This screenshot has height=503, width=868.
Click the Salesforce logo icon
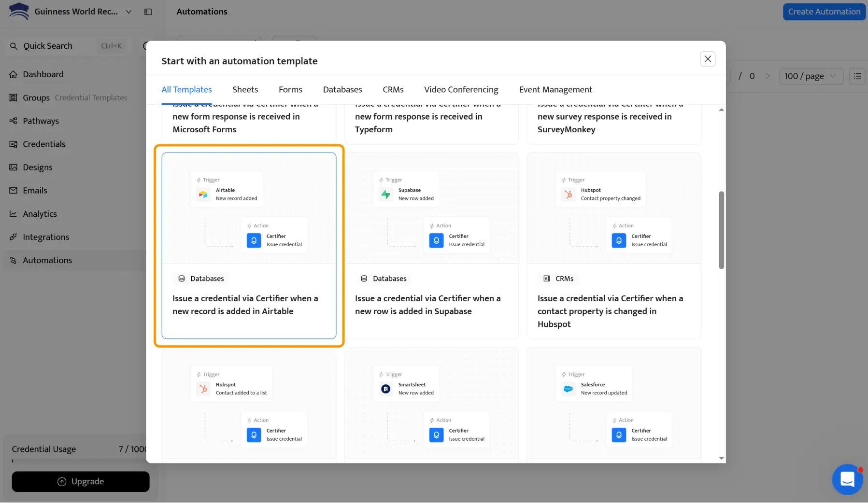tap(569, 389)
